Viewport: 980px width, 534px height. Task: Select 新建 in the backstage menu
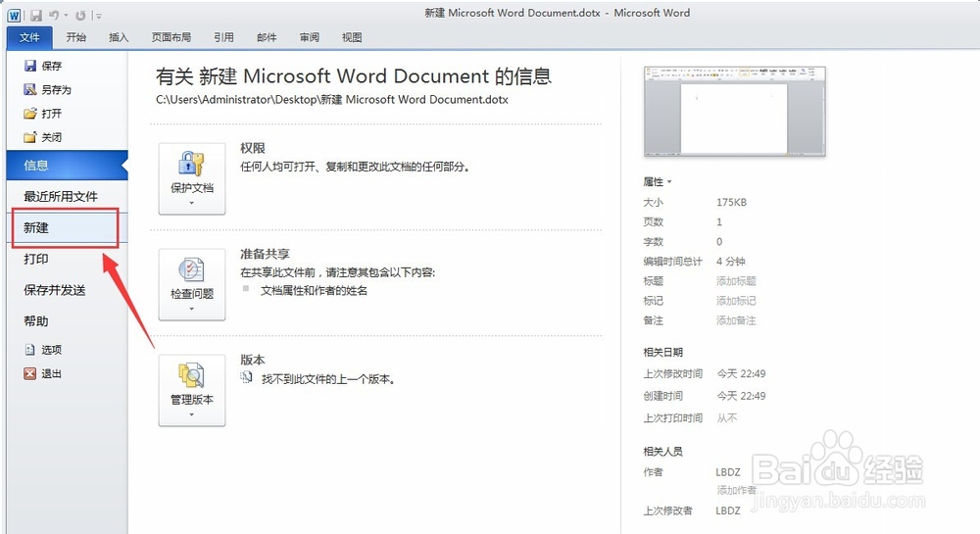(65, 228)
